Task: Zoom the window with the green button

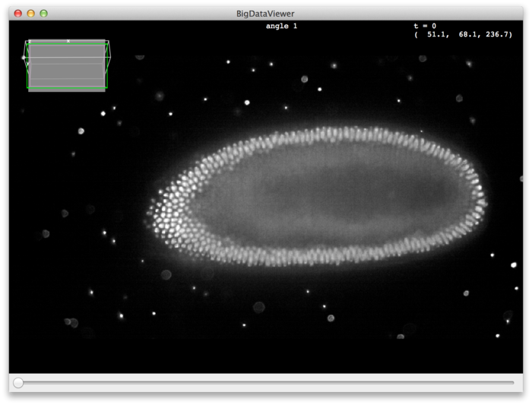Action: [x=44, y=14]
